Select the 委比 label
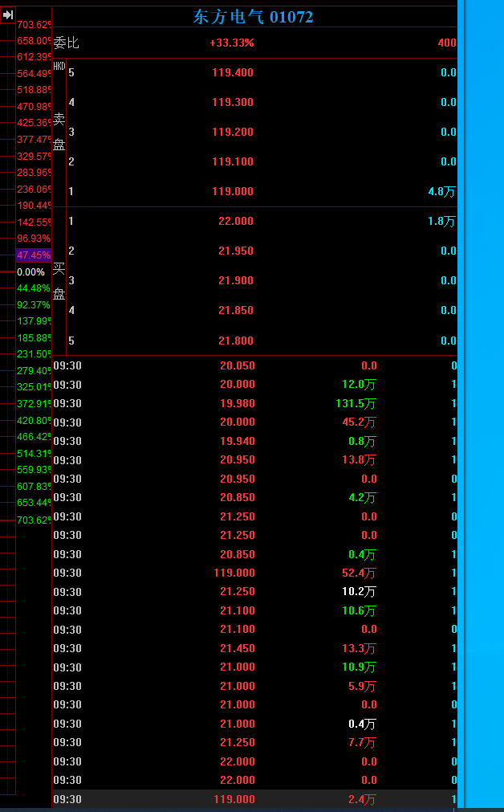Screen dimensions: 504x812 point(67,43)
